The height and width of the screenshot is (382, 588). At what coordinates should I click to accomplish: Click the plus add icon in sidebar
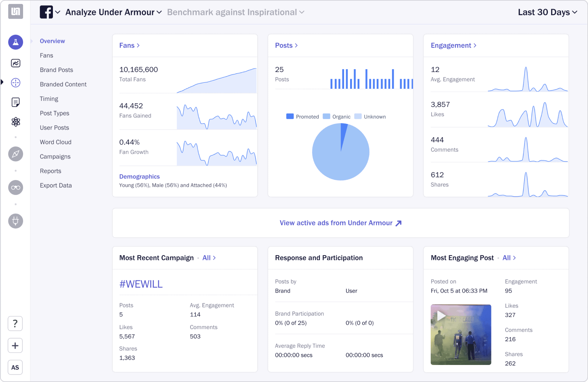click(15, 345)
